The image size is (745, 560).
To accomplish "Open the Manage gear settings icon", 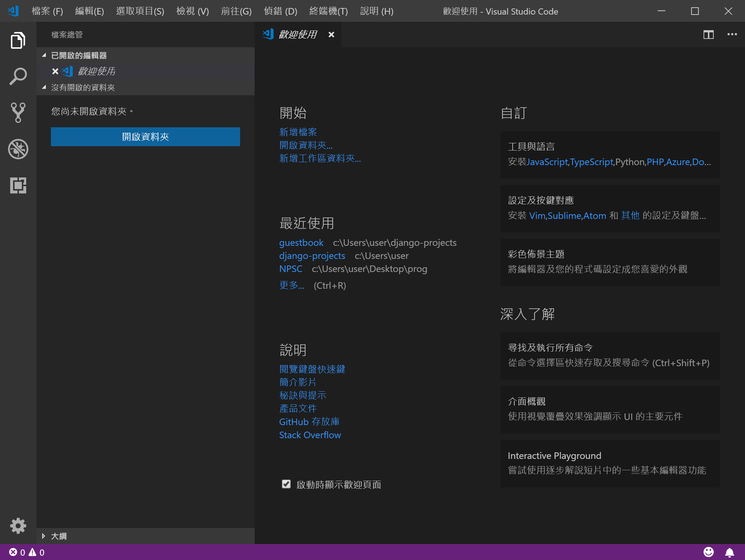I will click(x=18, y=526).
